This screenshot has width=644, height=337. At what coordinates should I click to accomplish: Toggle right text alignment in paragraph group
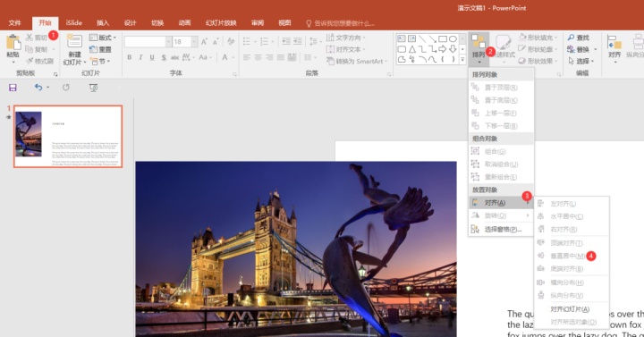click(x=269, y=57)
